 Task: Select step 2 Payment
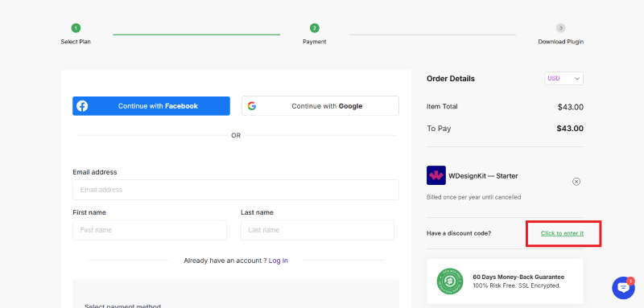click(x=315, y=34)
